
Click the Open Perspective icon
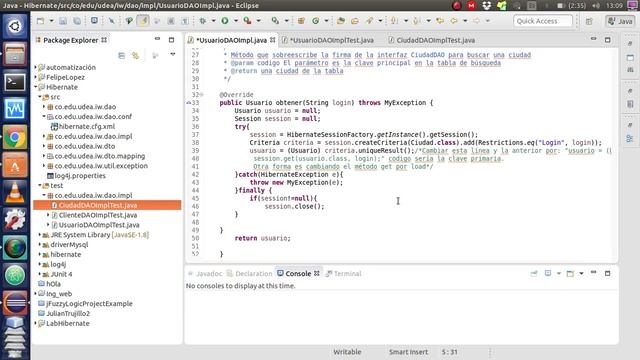[x=589, y=21]
